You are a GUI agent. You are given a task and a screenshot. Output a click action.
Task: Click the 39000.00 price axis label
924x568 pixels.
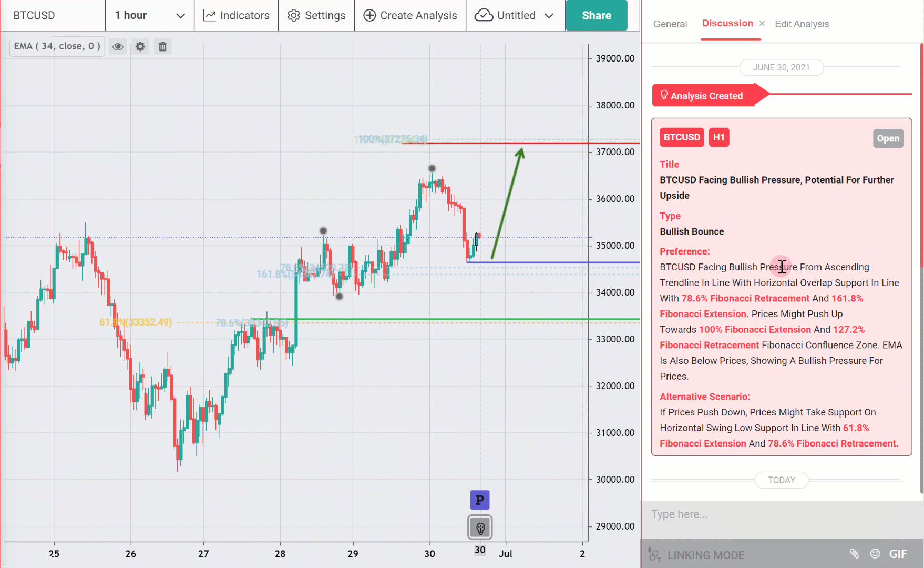(x=615, y=58)
